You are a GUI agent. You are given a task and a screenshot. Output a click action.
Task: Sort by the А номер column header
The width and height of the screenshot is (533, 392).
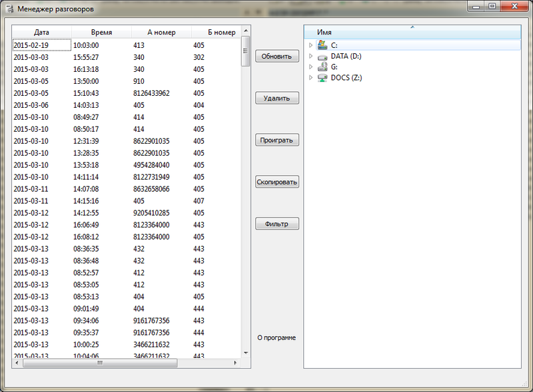(160, 32)
